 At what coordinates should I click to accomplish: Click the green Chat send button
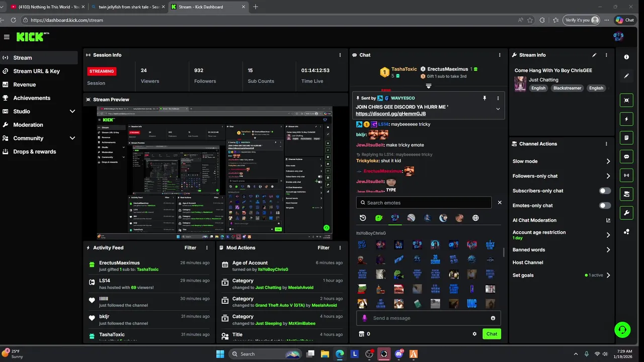(x=492, y=334)
